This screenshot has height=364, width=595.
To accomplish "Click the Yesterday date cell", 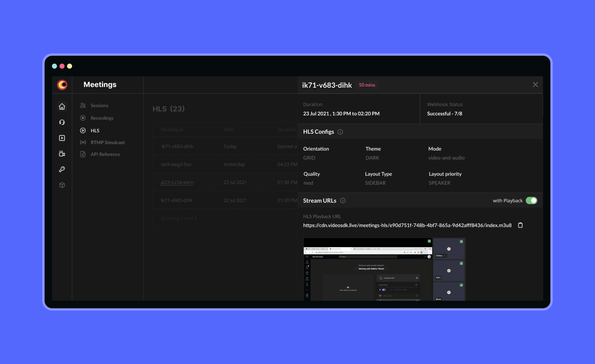I will click(234, 164).
